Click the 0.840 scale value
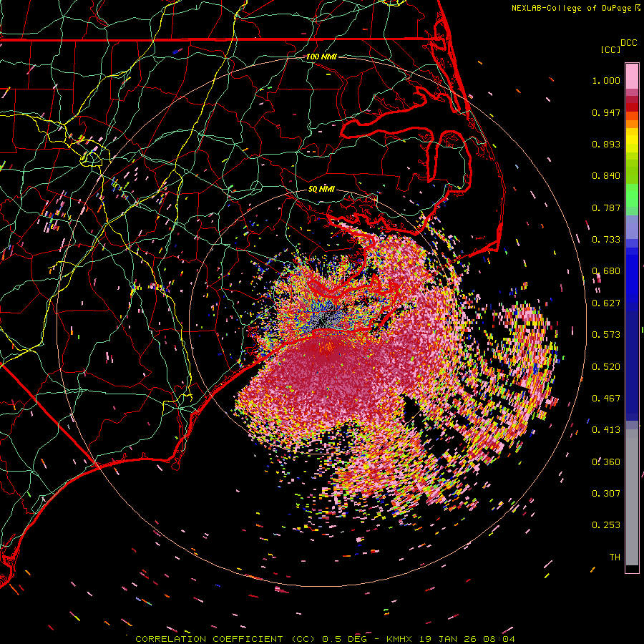Screen dimensions: 644x644 (x=606, y=176)
